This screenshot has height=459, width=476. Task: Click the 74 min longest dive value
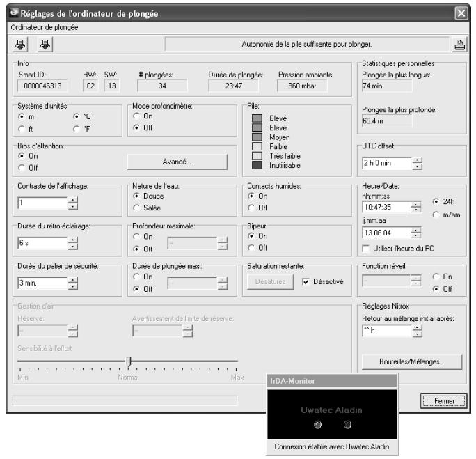point(387,86)
